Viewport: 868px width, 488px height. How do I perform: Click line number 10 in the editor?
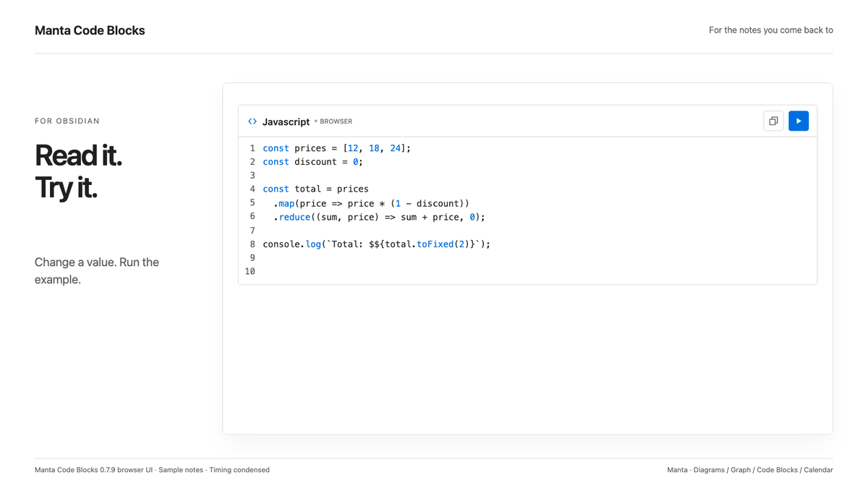point(250,272)
